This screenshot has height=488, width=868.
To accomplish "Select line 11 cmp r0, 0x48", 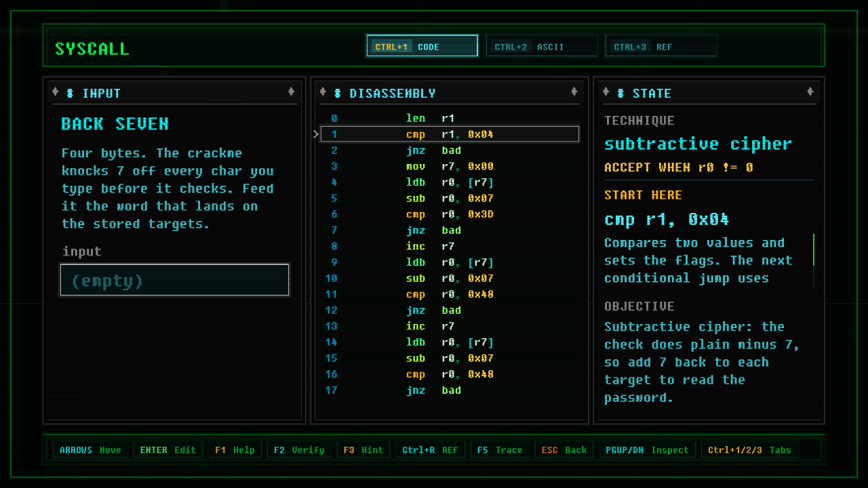I will 450,294.
